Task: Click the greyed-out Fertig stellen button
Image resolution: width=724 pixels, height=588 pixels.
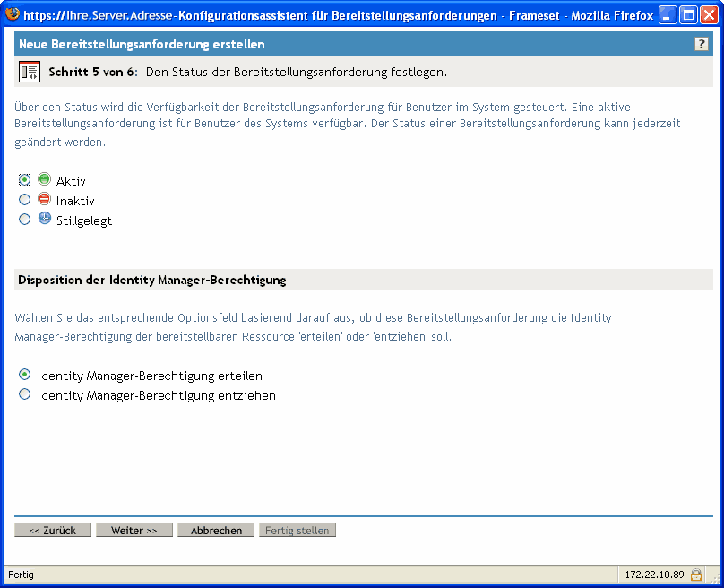Action: click(x=297, y=531)
